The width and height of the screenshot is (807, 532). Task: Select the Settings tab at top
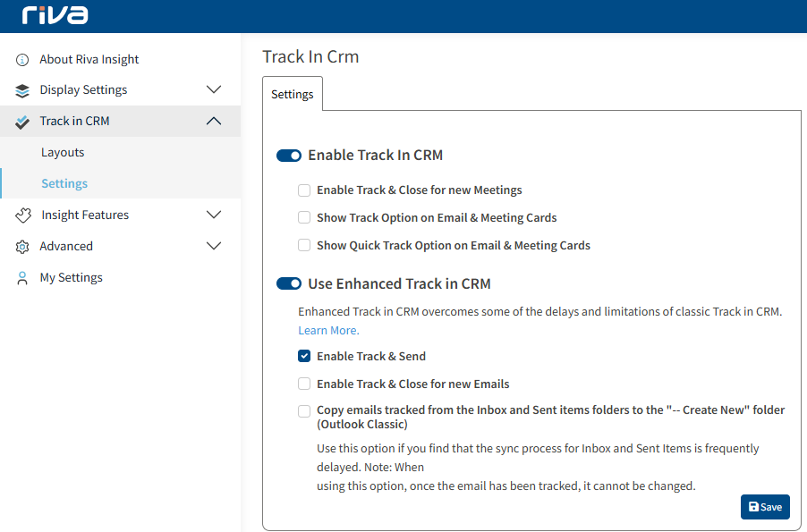pos(293,94)
